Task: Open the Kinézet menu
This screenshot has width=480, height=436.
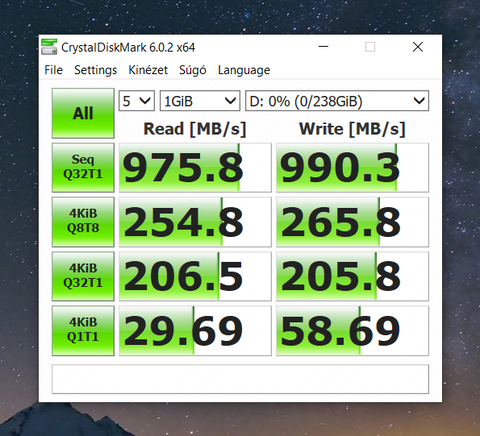Action: (148, 70)
